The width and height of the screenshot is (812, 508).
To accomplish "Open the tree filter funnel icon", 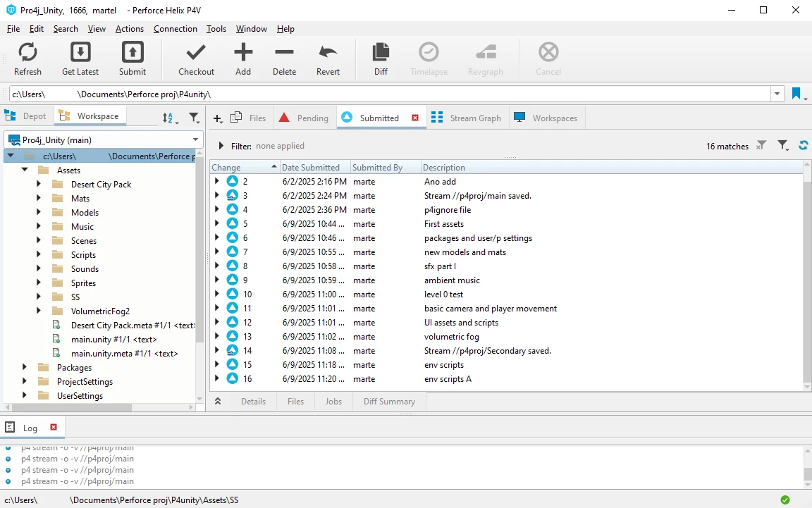I will [x=194, y=118].
